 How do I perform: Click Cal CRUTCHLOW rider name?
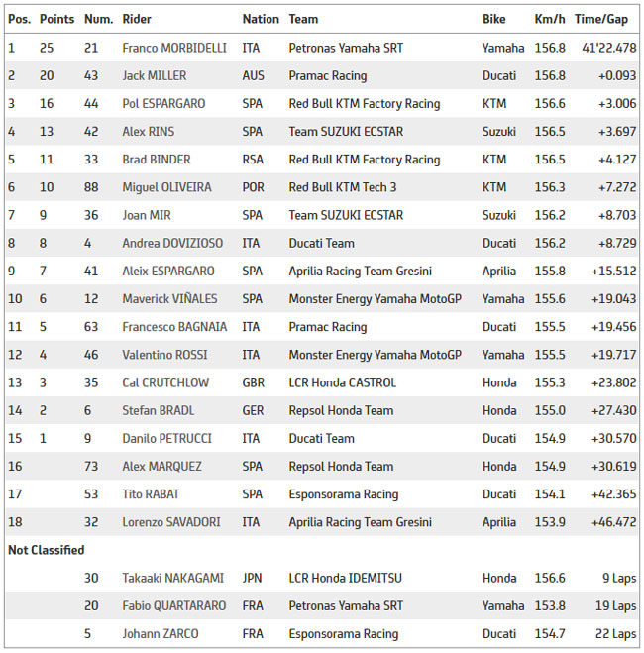165,382
